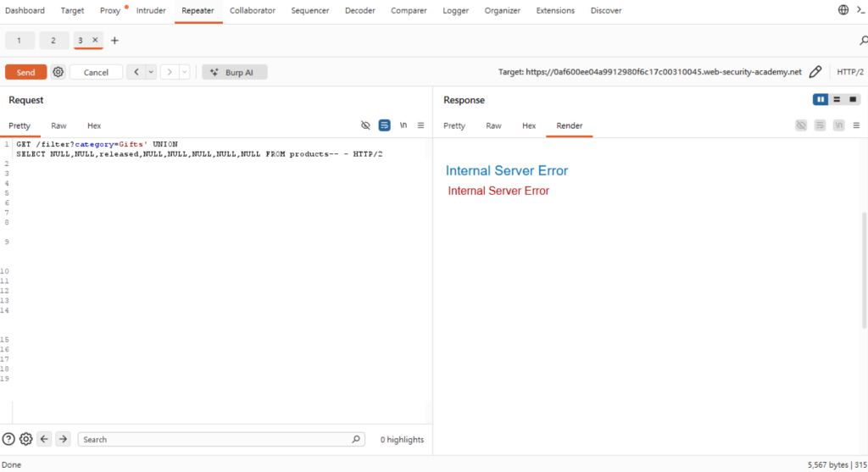The image size is (868, 472).
Task: Click the Response vertical scrollbar
Action: 865,269
